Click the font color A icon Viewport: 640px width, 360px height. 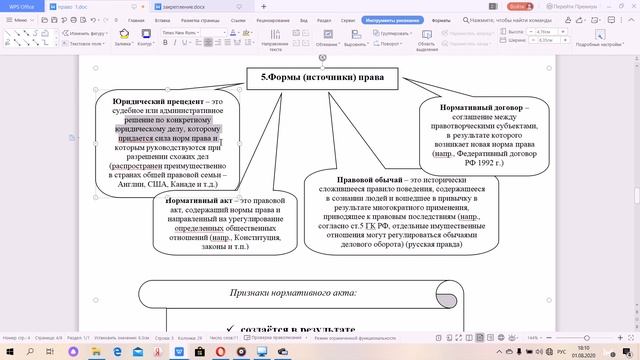233,33
